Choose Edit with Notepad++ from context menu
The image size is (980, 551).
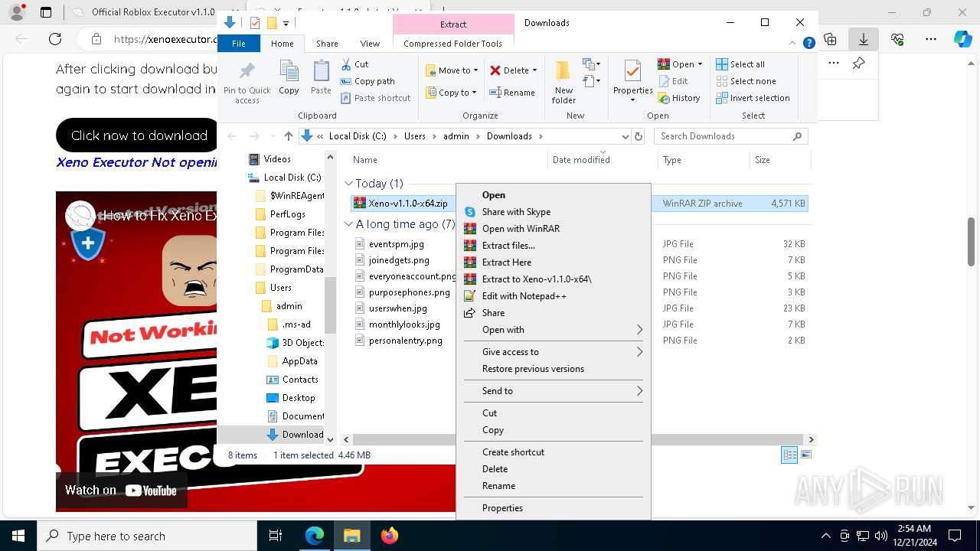553,296
